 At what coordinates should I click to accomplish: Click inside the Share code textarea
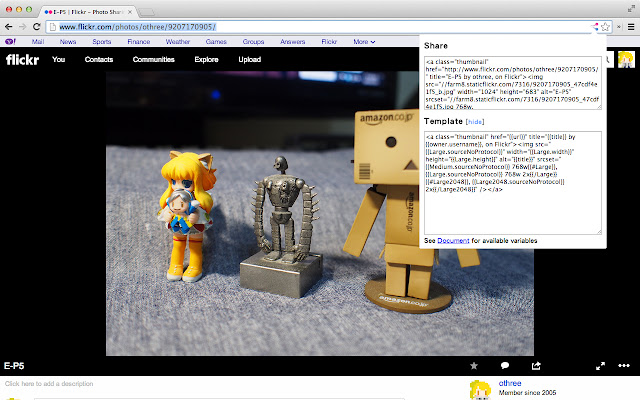513,83
